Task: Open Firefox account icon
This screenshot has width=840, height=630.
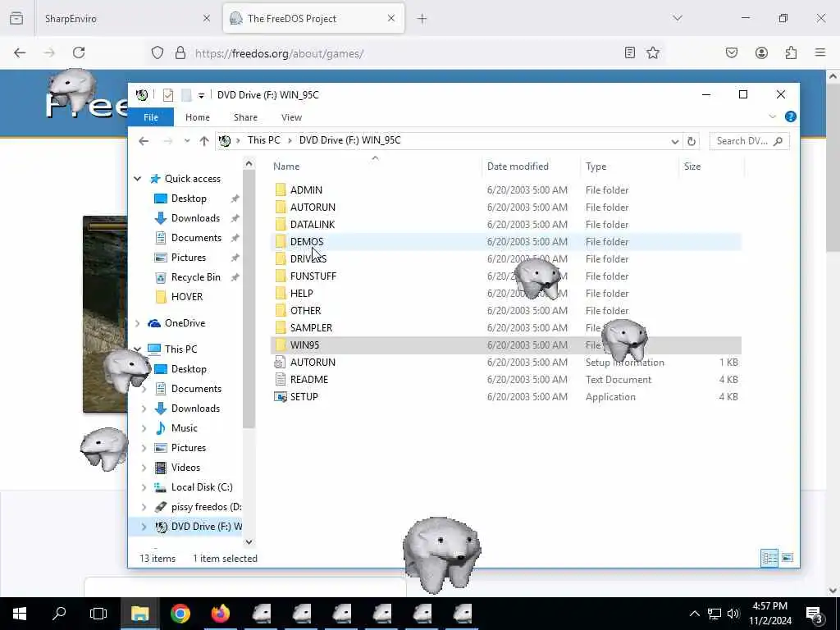Action: [761, 52]
